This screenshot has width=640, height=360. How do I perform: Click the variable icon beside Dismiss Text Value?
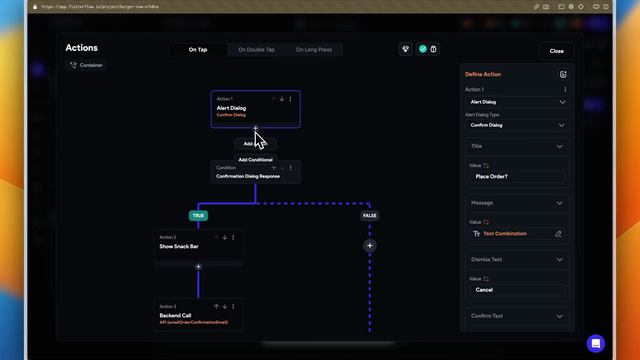pos(486,279)
